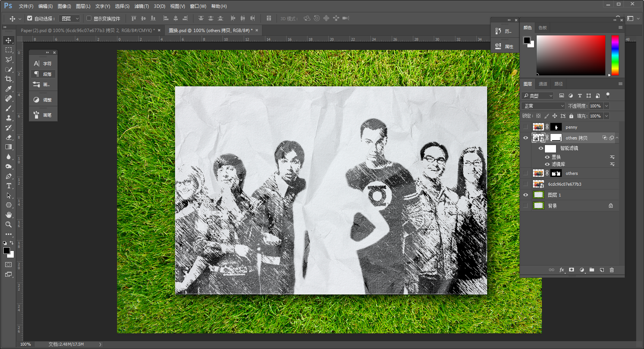Hide the 滤镜库 filter gallery effect

click(x=547, y=164)
